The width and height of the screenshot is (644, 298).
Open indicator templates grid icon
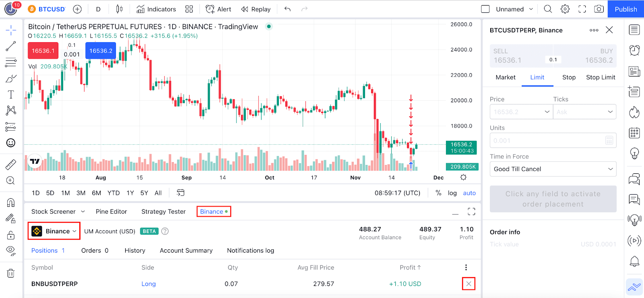click(x=189, y=9)
